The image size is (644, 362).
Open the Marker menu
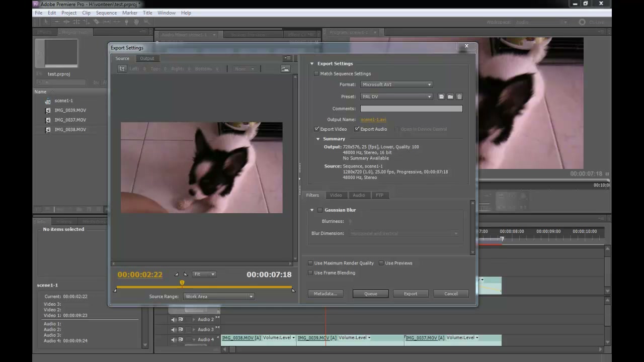tap(130, 13)
